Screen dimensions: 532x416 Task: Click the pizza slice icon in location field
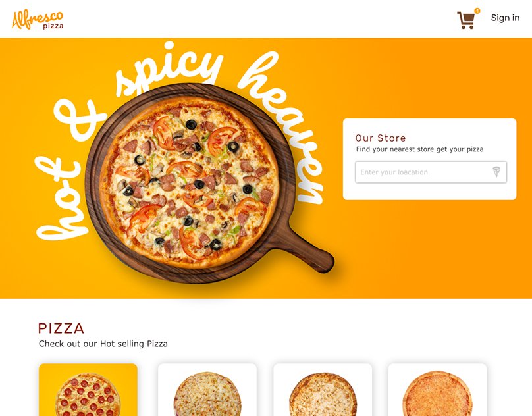click(496, 172)
